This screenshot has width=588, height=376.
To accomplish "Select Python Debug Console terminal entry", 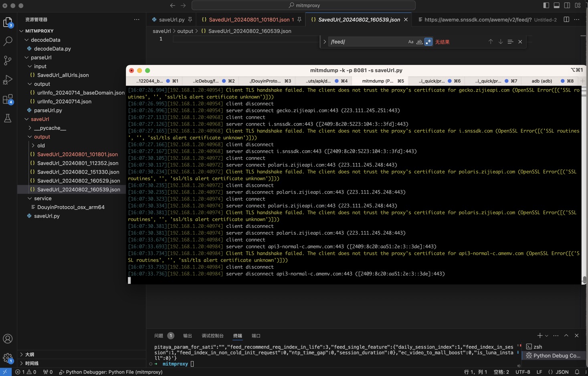I will [553, 356].
